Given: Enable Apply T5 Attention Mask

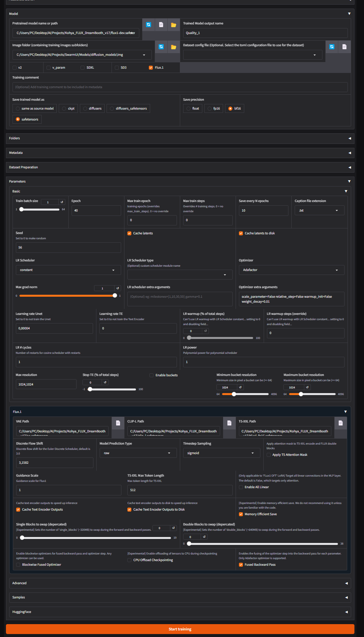Looking at the screenshot, I should click(x=269, y=455).
